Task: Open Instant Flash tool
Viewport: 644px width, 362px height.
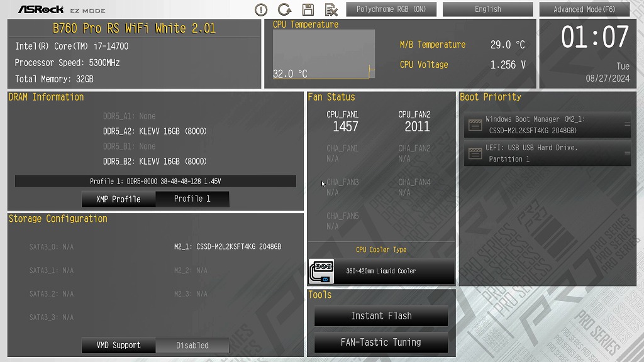Action: (x=381, y=315)
